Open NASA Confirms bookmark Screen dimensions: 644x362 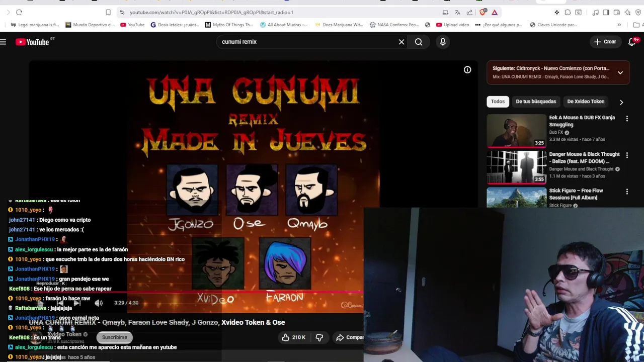point(394,25)
